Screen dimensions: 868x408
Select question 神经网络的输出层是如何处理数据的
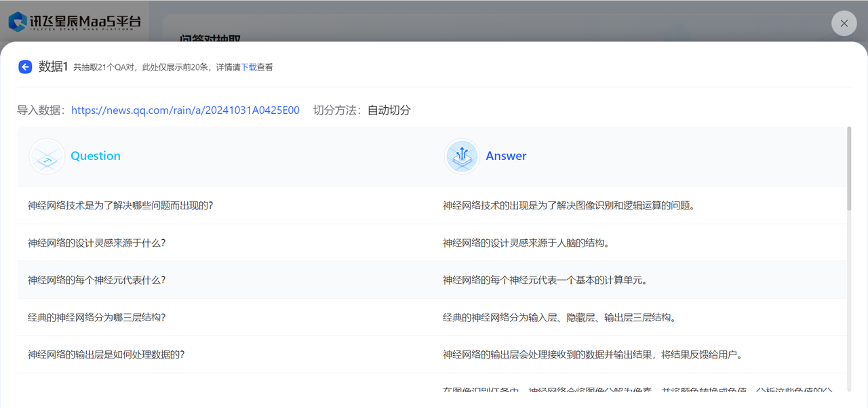click(x=106, y=354)
